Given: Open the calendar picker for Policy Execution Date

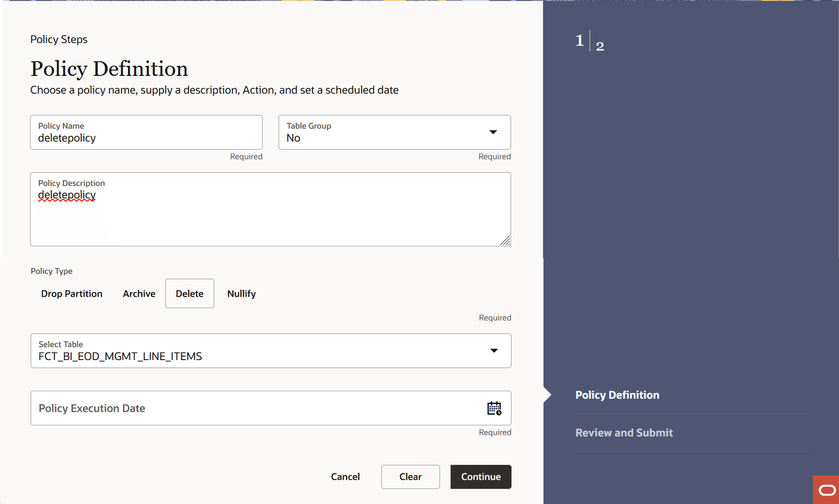Looking at the screenshot, I should coord(494,408).
